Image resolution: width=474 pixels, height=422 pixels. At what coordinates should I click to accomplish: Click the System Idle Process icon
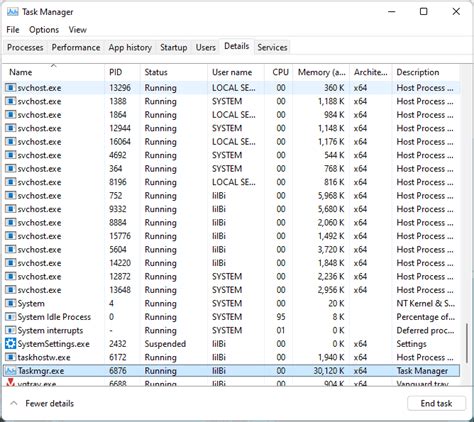point(11,317)
